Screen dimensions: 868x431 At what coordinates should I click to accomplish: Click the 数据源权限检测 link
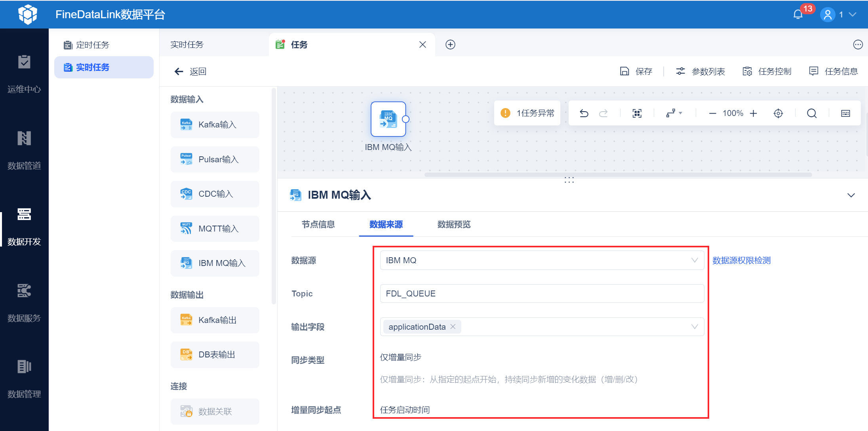tap(741, 260)
